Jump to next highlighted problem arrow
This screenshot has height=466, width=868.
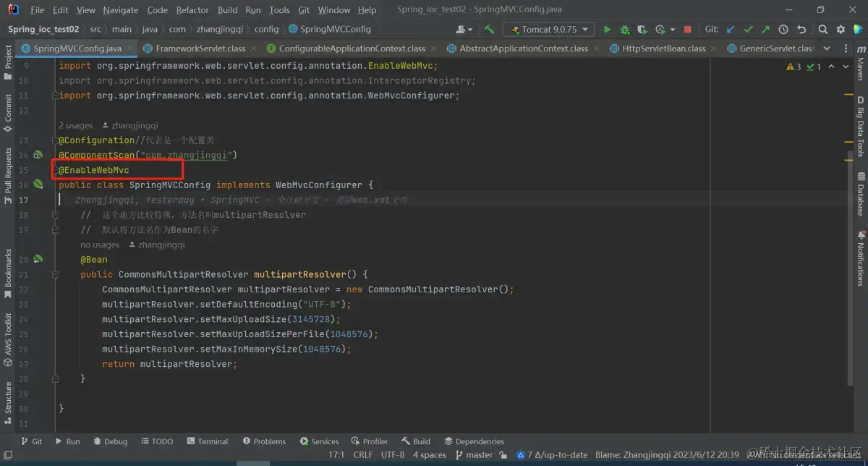point(846,67)
